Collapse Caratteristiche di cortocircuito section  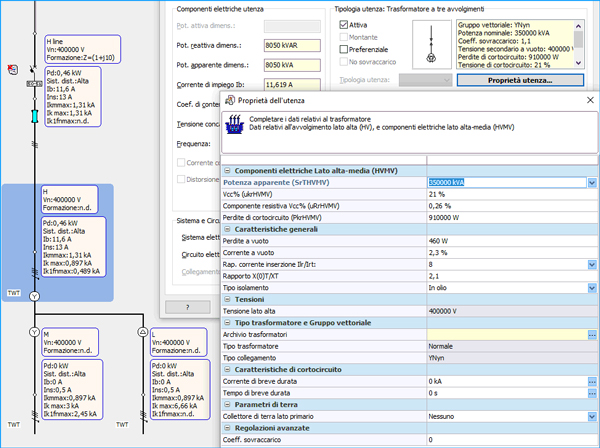coord(227,370)
